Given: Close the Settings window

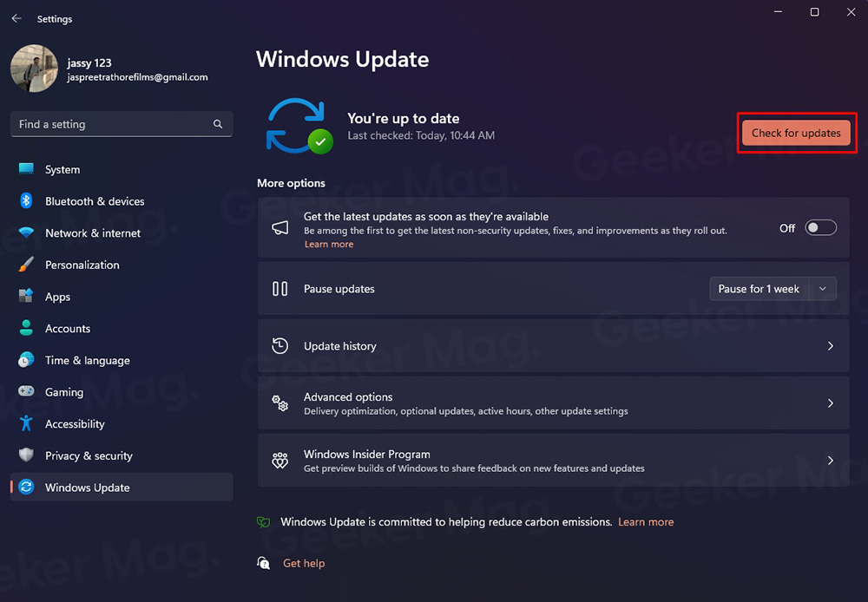Looking at the screenshot, I should click(x=851, y=11).
